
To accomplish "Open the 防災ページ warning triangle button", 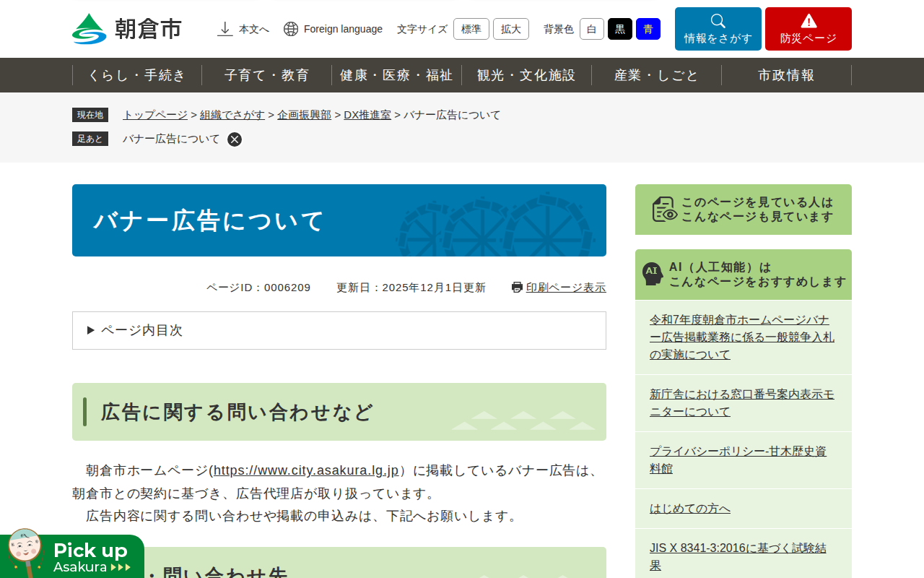I will coord(808,29).
